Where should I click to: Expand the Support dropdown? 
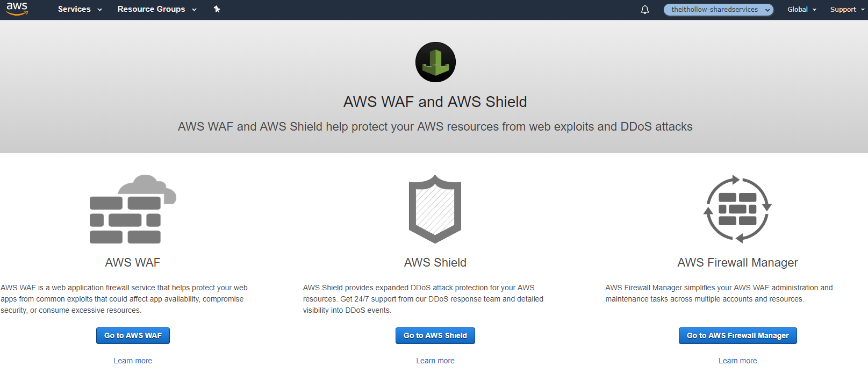(x=847, y=9)
